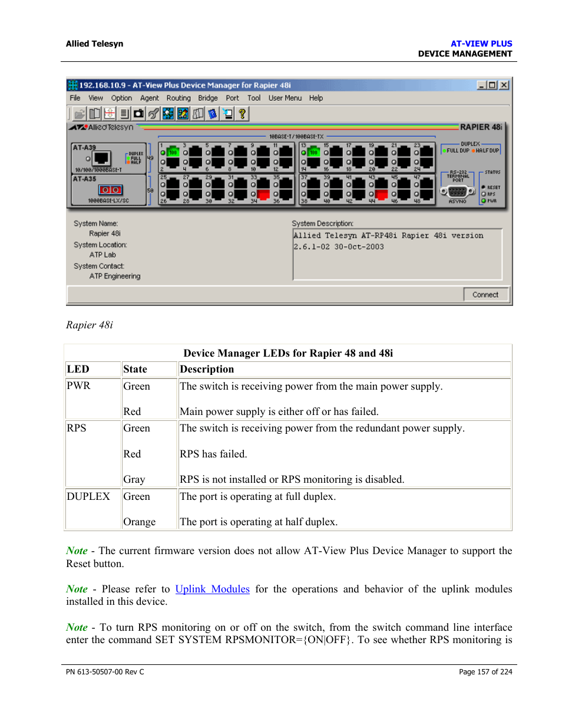Click the 'Allied Telesyn' page header
562x728 pixels.
pyautogui.click(x=95, y=44)
